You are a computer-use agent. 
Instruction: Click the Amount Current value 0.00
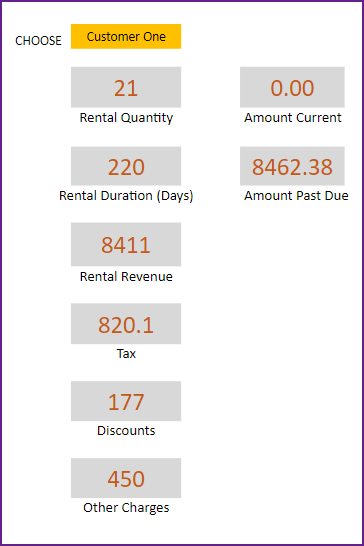(x=292, y=87)
